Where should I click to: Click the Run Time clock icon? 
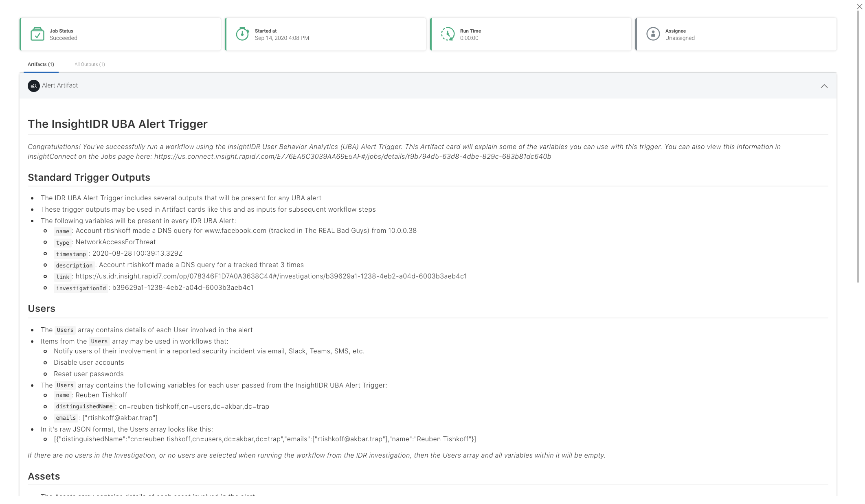(x=448, y=34)
